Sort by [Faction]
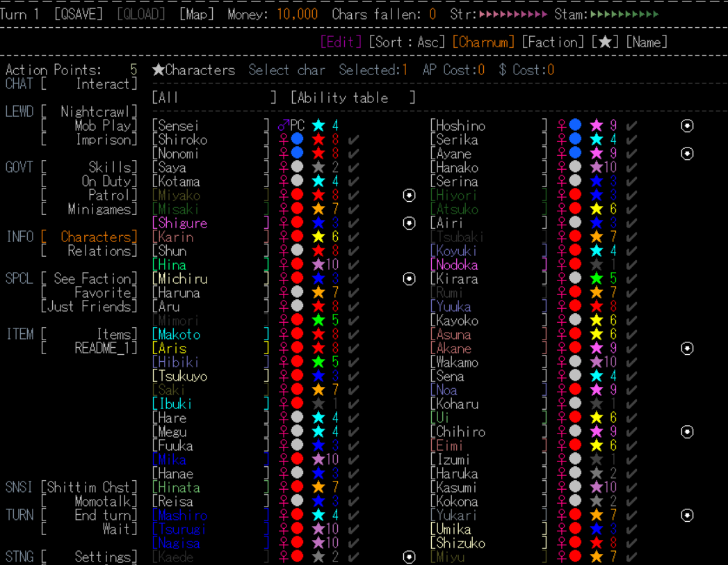 tap(553, 42)
